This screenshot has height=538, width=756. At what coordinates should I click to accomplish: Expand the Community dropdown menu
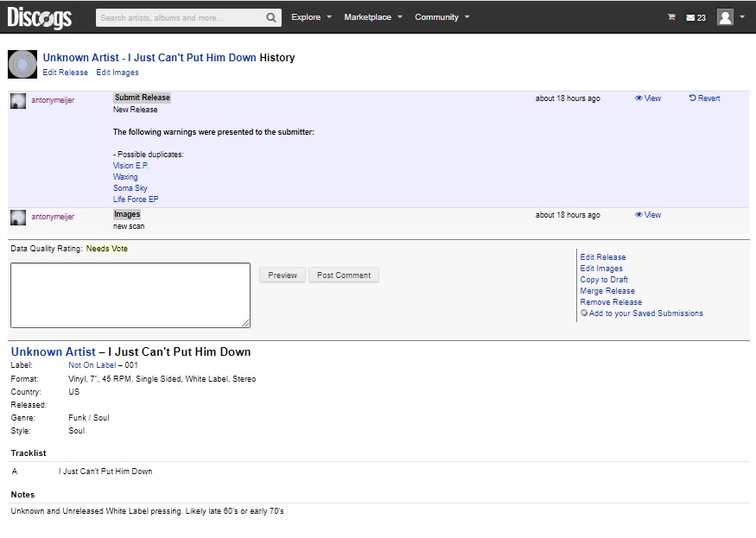(442, 17)
